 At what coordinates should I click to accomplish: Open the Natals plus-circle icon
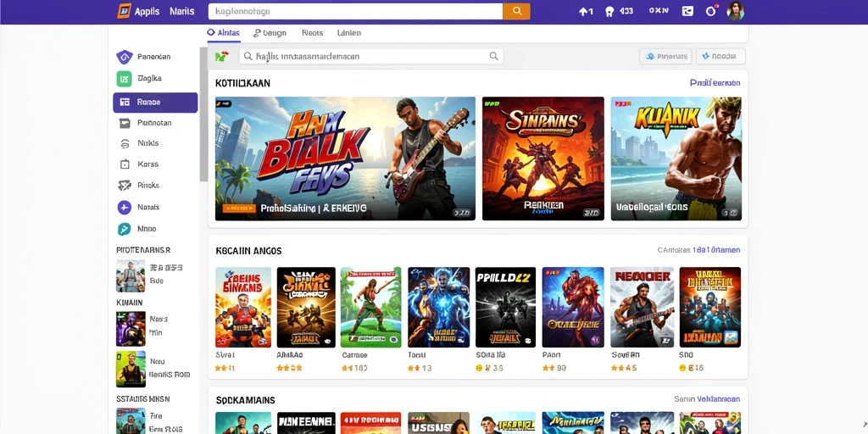125,208
